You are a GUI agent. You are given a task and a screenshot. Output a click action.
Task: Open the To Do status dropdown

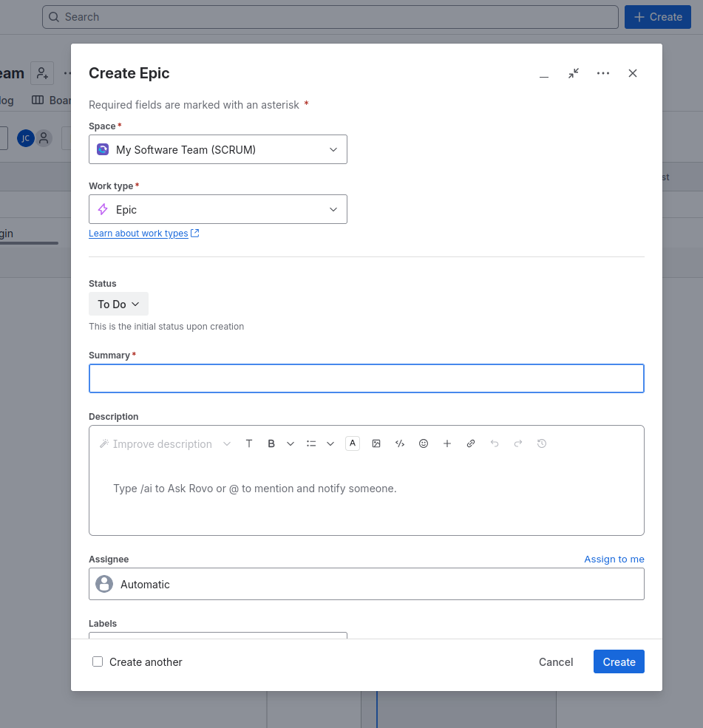click(x=118, y=304)
